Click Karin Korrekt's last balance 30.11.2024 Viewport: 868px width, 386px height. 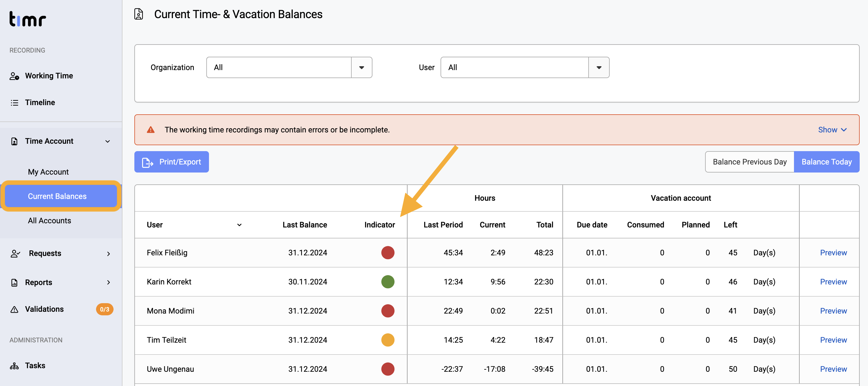pos(307,282)
